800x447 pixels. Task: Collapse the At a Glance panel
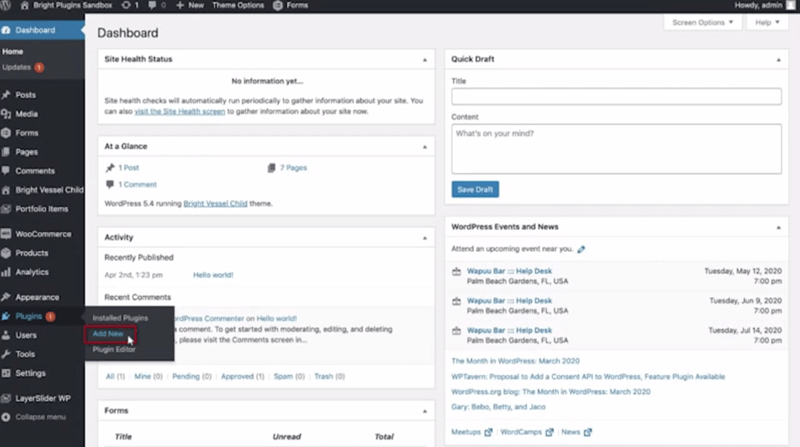click(x=424, y=147)
